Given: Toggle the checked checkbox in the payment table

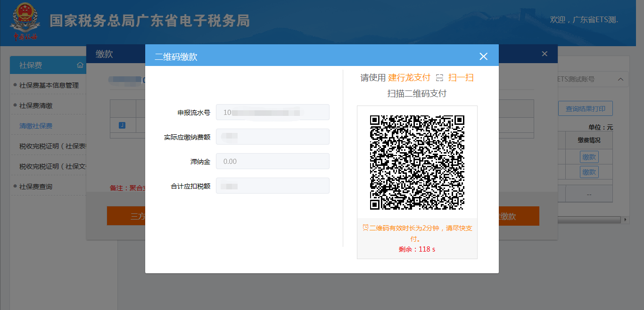Looking at the screenshot, I should (x=122, y=125).
